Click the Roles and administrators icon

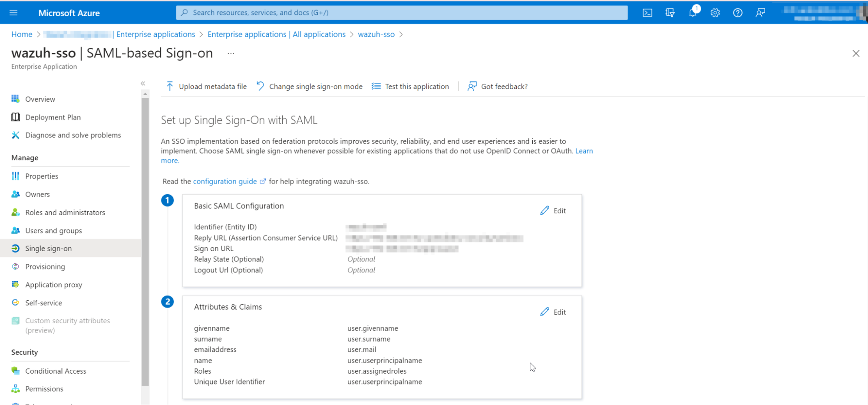(16, 212)
